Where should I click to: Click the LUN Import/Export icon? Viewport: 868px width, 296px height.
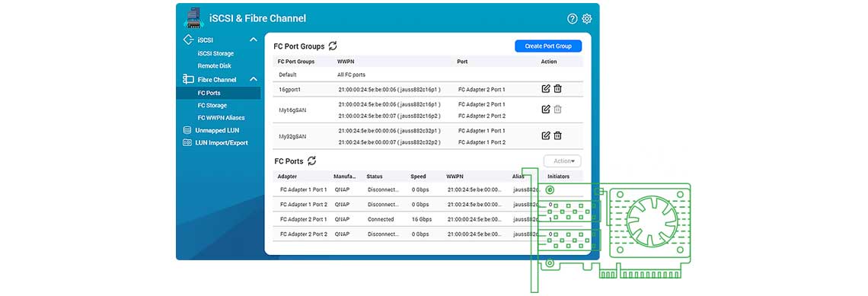click(187, 143)
